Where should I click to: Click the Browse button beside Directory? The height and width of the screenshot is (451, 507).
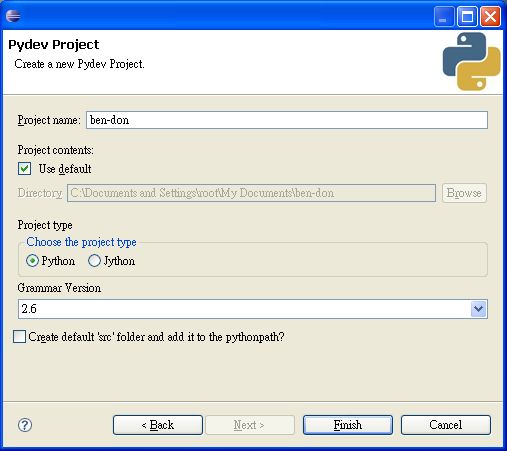(464, 193)
